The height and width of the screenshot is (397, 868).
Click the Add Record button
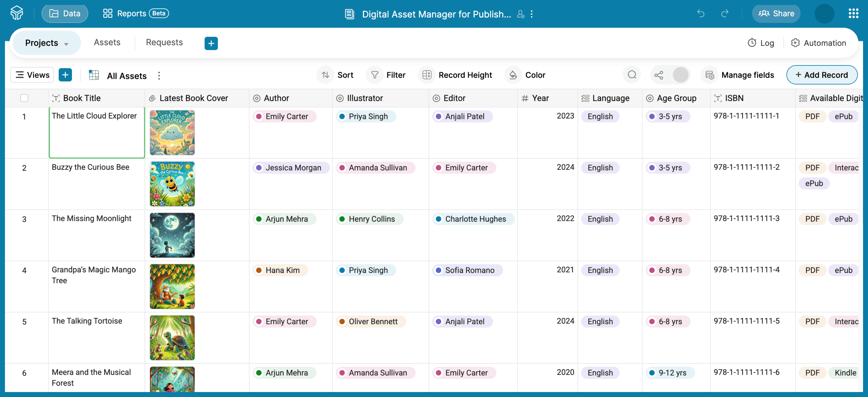(x=822, y=75)
